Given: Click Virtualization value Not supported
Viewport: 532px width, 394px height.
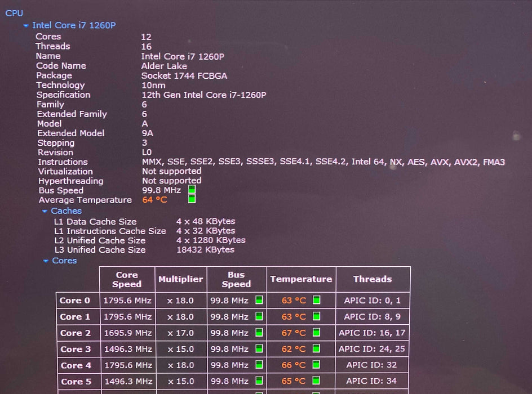Looking at the screenshot, I should [x=172, y=172].
